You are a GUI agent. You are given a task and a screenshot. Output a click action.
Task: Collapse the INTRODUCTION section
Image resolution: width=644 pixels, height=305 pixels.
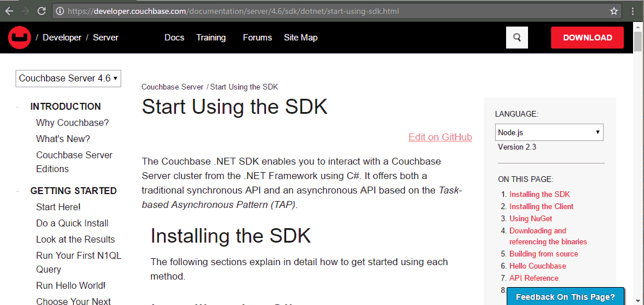[x=18, y=107]
